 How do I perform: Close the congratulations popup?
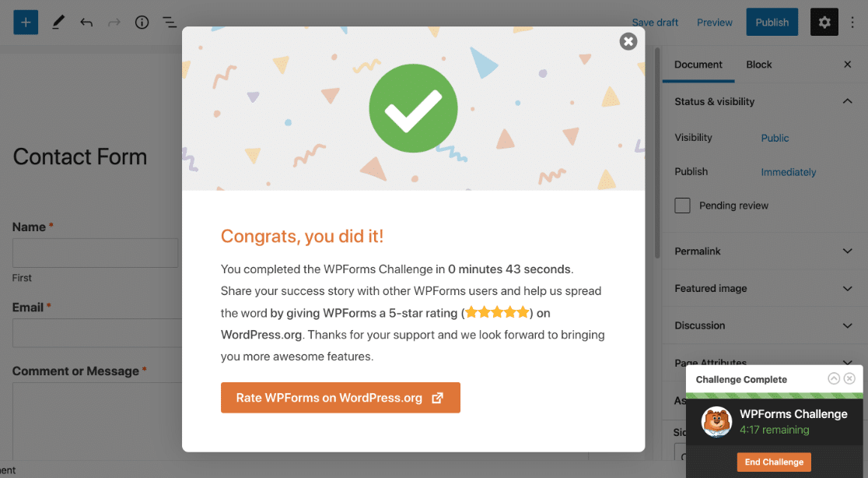click(x=628, y=41)
